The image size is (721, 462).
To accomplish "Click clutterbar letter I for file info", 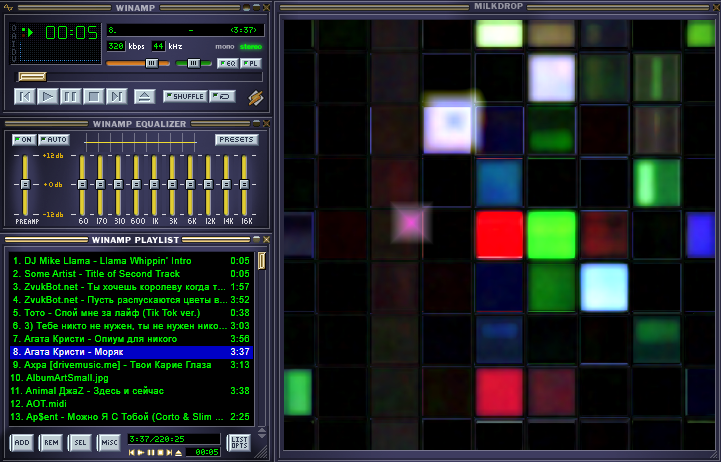I will 14,44.
